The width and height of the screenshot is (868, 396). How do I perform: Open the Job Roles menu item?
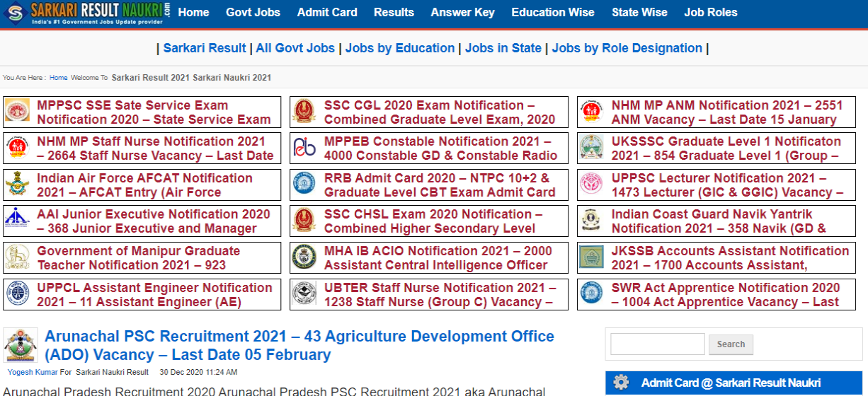pos(710,12)
